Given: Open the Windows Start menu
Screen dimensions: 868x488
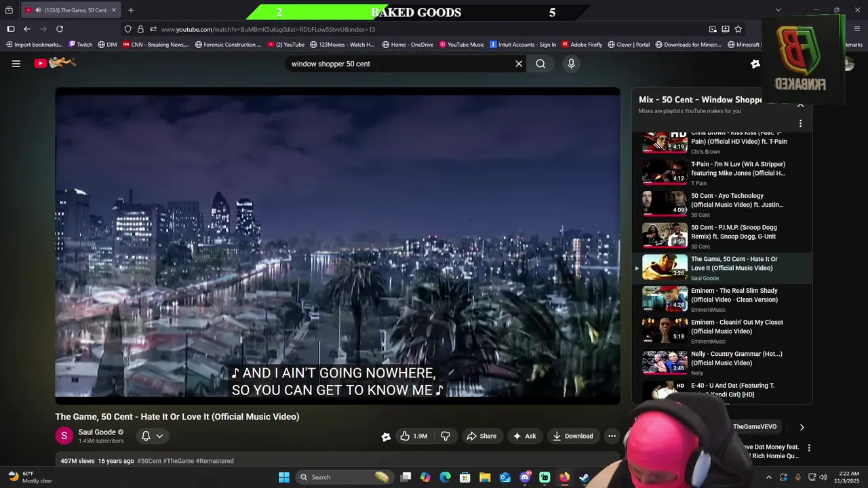Looking at the screenshot, I should coord(284,477).
